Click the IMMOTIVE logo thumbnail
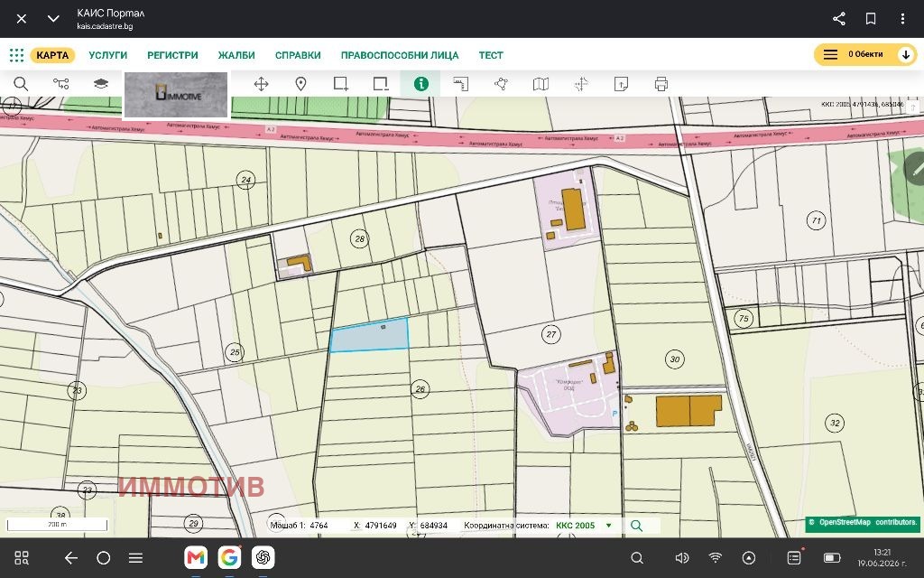Screen dimensions: 924x578 176,95
